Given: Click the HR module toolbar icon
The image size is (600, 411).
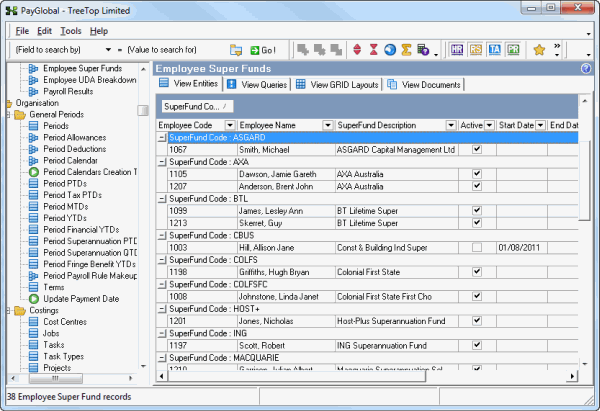Looking at the screenshot, I should (458, 49).
